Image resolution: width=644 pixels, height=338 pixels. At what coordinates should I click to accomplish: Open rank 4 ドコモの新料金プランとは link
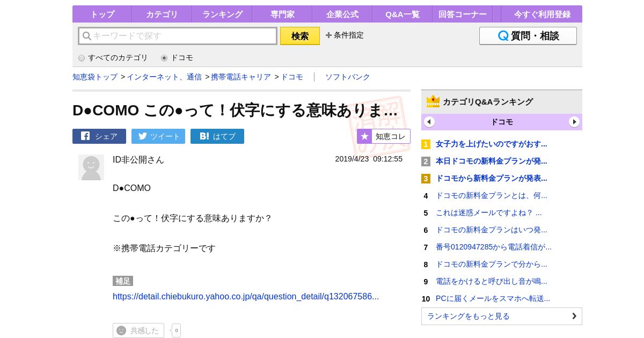point(492,195)
